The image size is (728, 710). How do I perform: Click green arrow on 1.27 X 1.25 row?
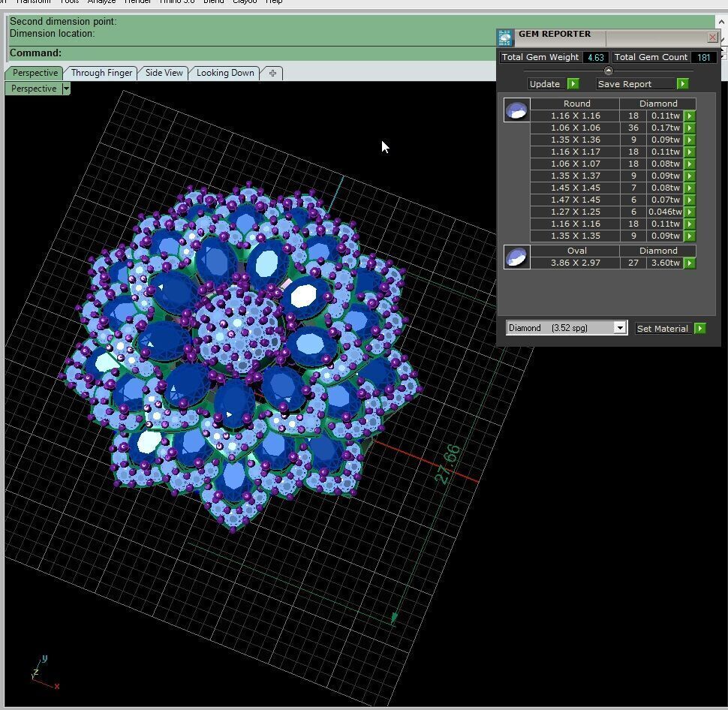tap(690, 212)
